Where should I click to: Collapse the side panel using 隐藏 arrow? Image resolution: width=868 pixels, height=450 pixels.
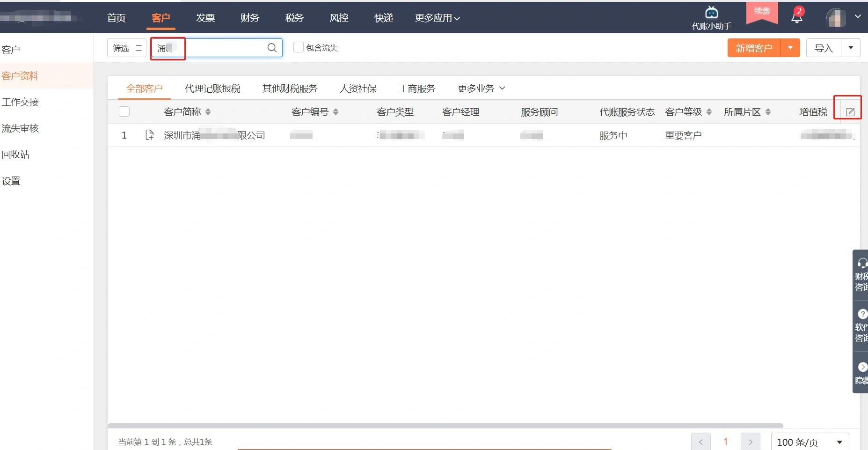(x=862, y=368)
